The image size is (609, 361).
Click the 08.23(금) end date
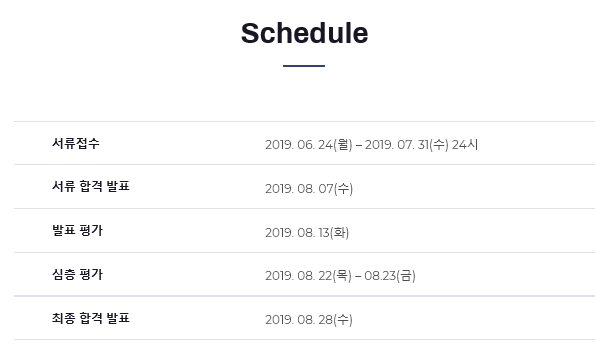click(x=390, y=276)
